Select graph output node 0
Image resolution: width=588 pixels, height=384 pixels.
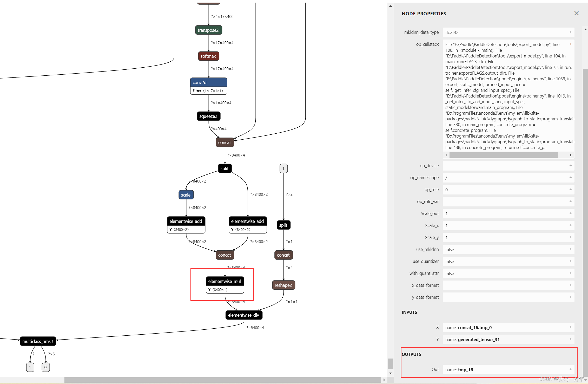pos(45,367)
